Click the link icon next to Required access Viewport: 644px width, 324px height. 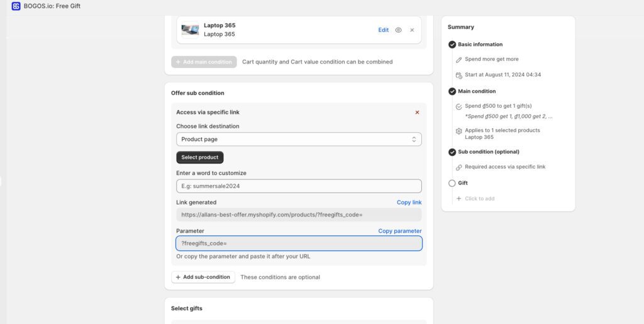click(x=459, y=167)
